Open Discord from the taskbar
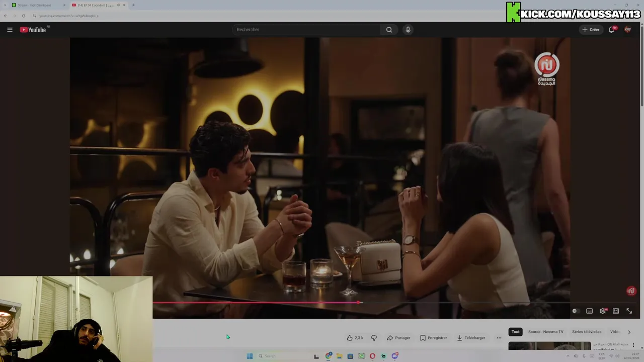The image size is (644, 362). (395, 356)
